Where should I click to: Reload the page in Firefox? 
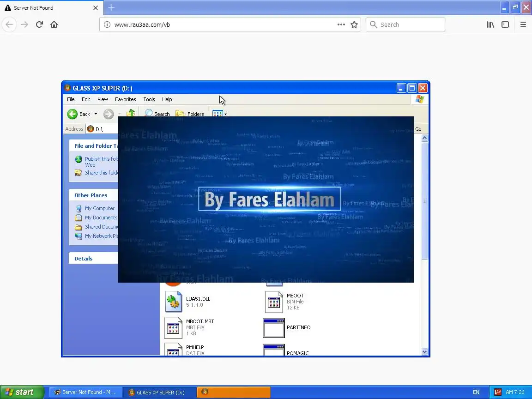(39, 24)
